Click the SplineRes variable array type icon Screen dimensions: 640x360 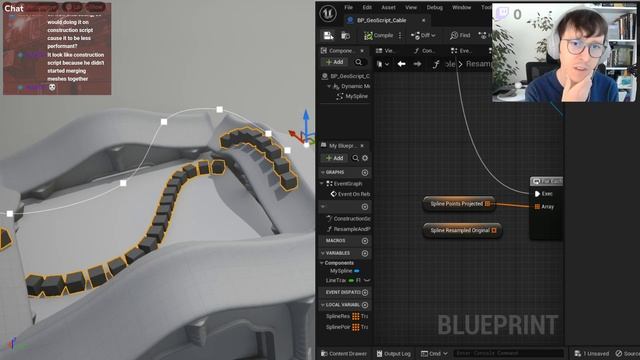click(356, 316)
